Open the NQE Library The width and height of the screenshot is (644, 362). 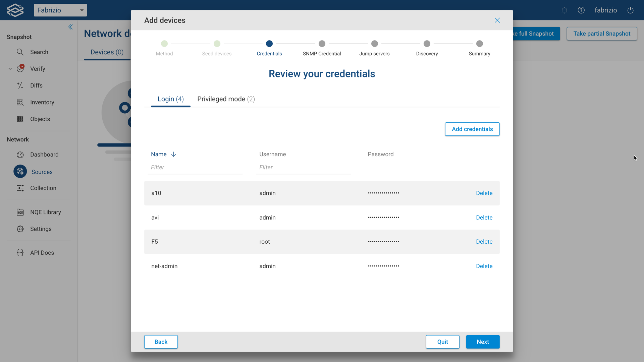pyautogui.click(x=20, y=212)
